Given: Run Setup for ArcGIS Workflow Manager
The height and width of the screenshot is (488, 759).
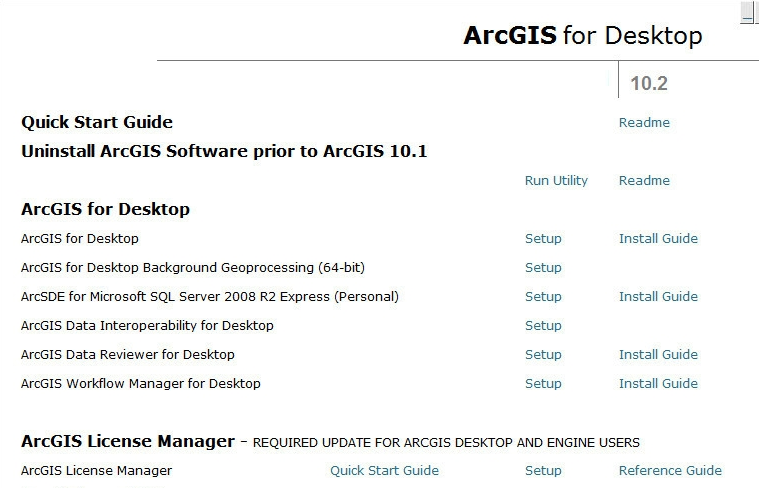Looking at the screenshot, I should [x=543, y=384].
